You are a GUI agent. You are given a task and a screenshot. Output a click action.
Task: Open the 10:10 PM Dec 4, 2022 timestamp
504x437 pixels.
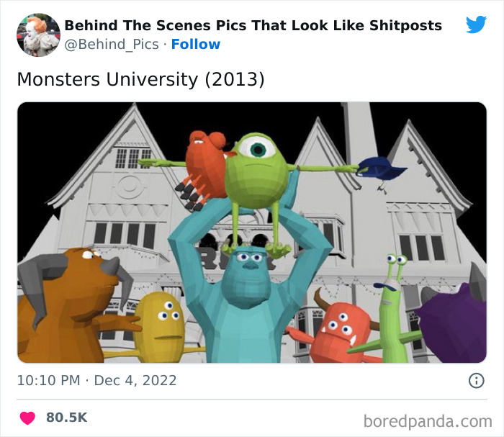(96, 380)
